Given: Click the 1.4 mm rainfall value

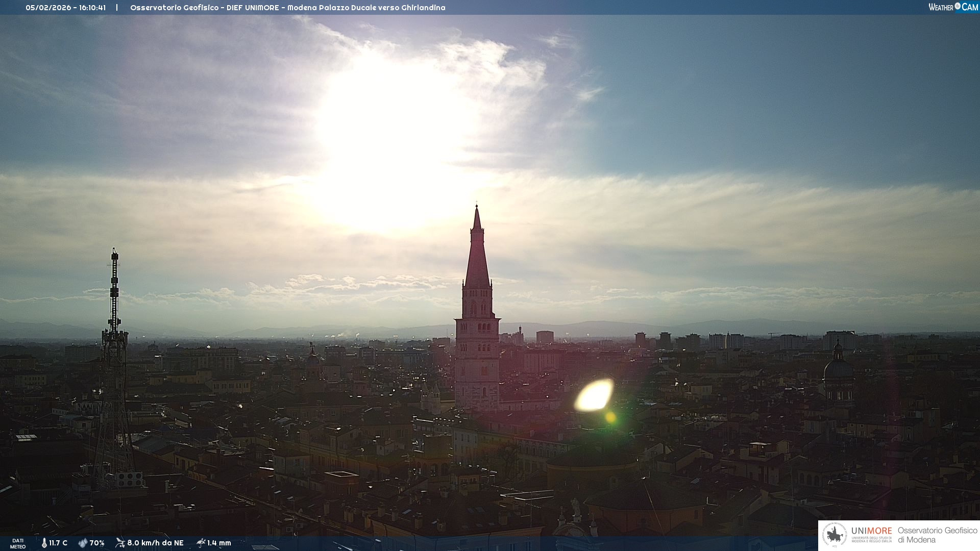Looking at the screenshot, I should [x=219, y=543].
